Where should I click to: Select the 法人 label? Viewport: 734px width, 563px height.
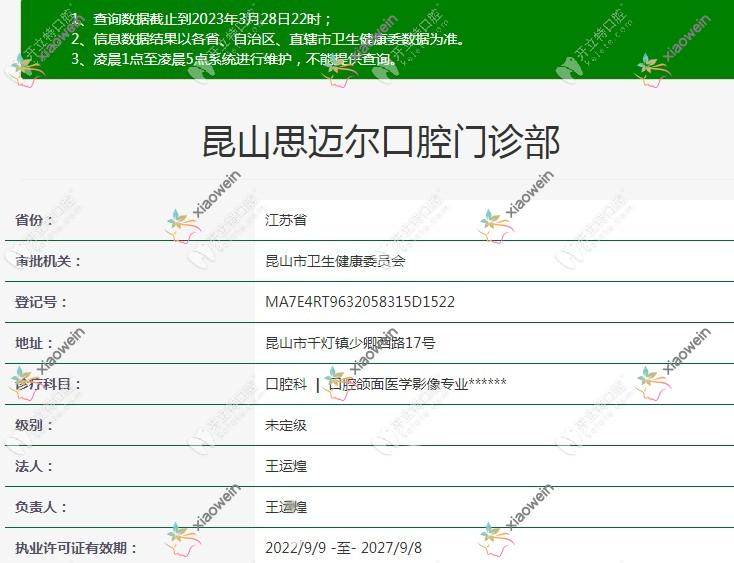coord(34,466)
